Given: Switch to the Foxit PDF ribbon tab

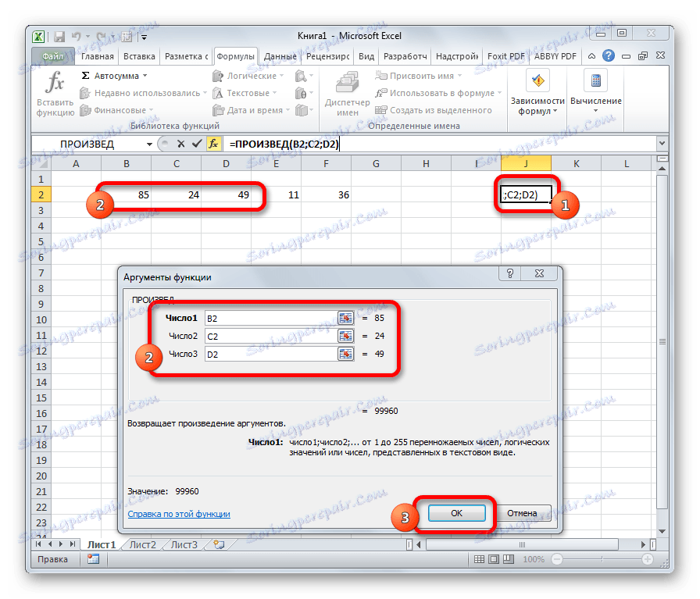Looking at the screenshot, I should (x=505, y=56).
